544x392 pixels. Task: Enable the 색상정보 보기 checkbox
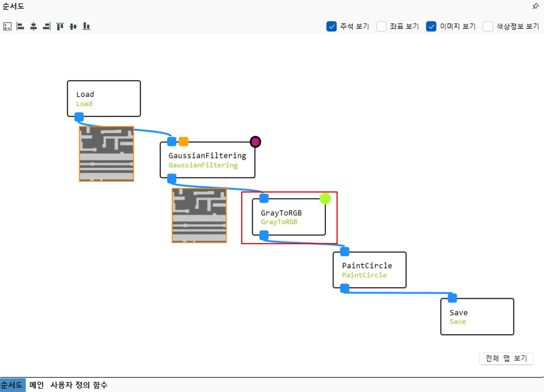488,26
